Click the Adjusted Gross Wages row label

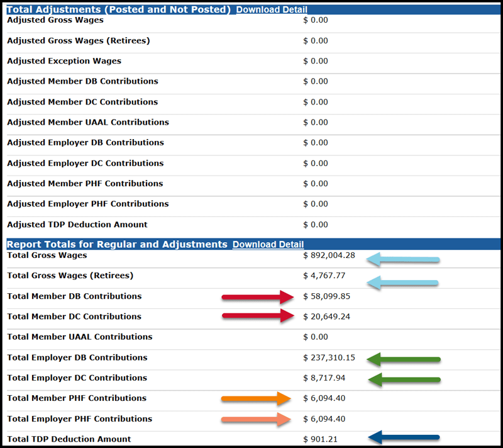tap(55, 20)
